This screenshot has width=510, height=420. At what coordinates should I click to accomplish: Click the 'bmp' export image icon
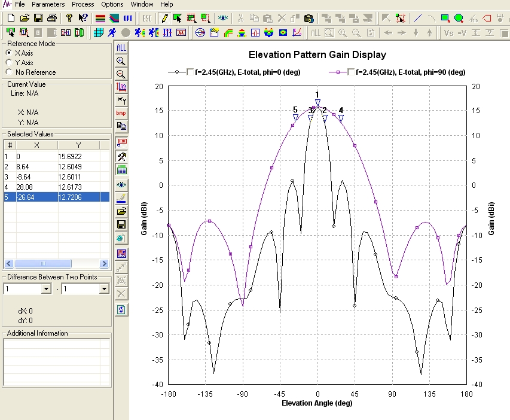pyautogui.click(x=121, y=113)
